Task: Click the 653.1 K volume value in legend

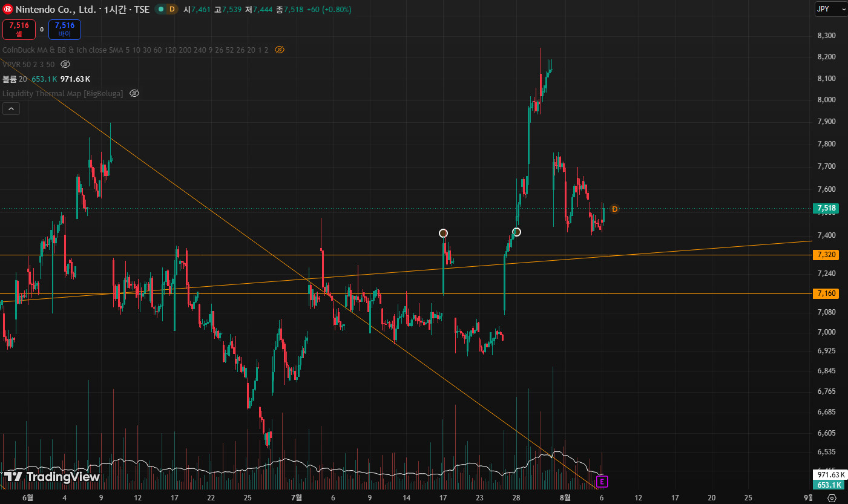Action: tap(44, 79)
